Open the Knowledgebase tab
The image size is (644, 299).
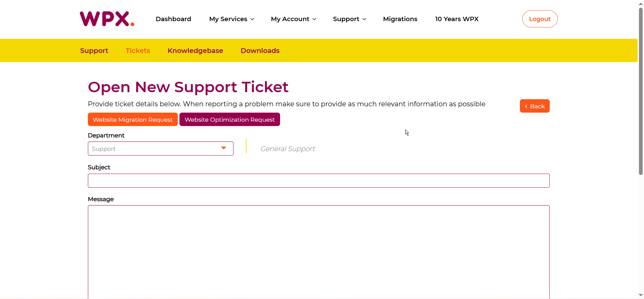tap(195, 51)
